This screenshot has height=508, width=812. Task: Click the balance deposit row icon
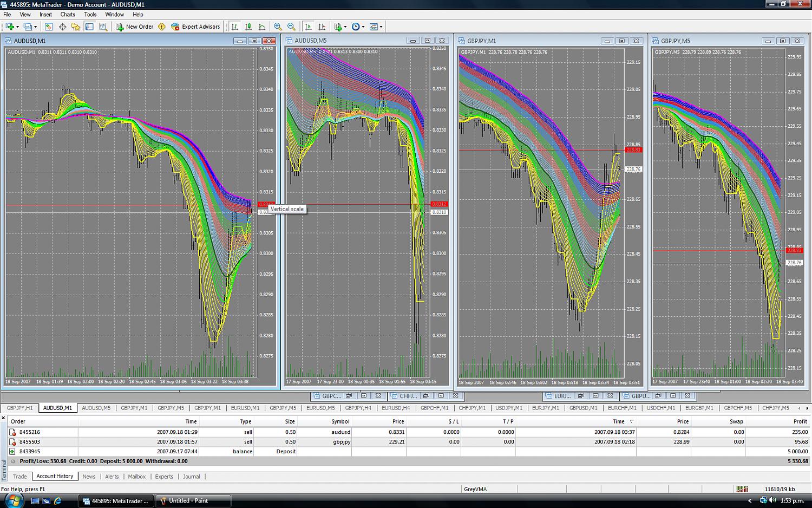(12, 452)
